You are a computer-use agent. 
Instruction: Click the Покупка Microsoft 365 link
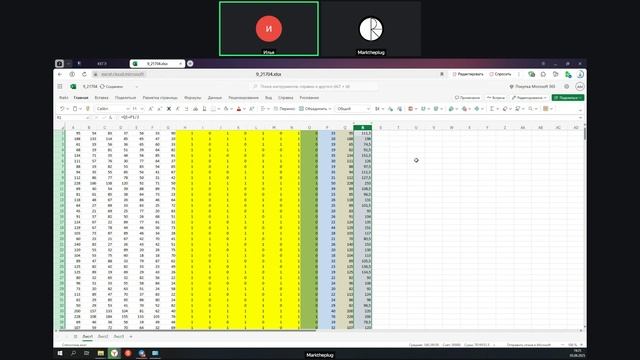(x=532, y=87)
